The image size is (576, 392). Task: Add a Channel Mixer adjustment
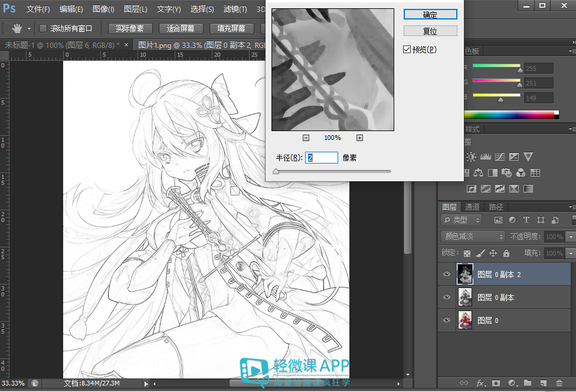521,172
